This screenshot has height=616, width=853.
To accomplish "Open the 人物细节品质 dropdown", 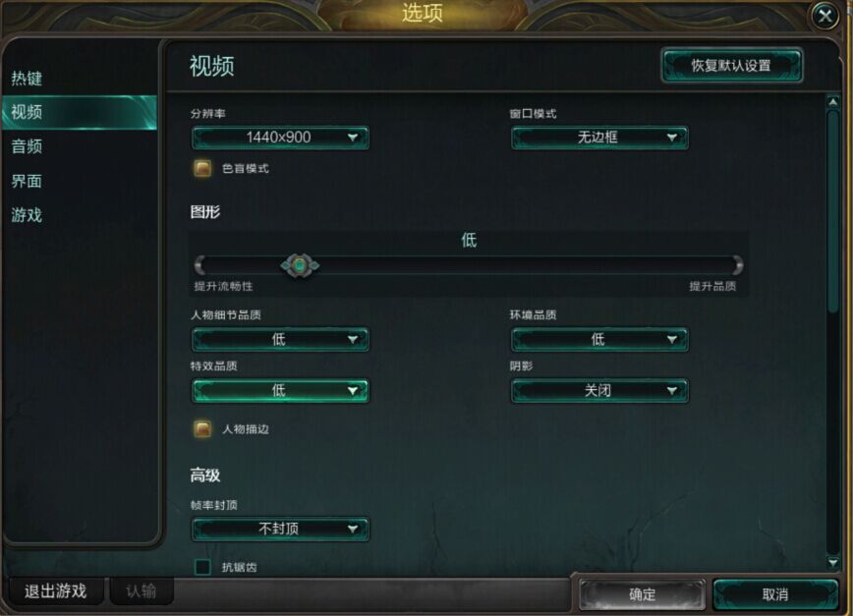I will pos(280,339).
